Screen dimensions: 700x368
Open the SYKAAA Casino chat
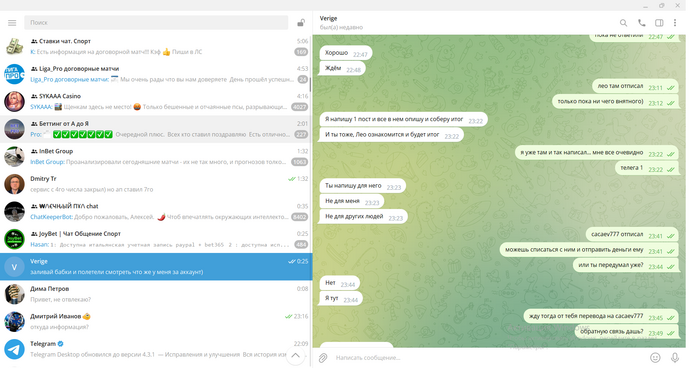coord(155,101)
